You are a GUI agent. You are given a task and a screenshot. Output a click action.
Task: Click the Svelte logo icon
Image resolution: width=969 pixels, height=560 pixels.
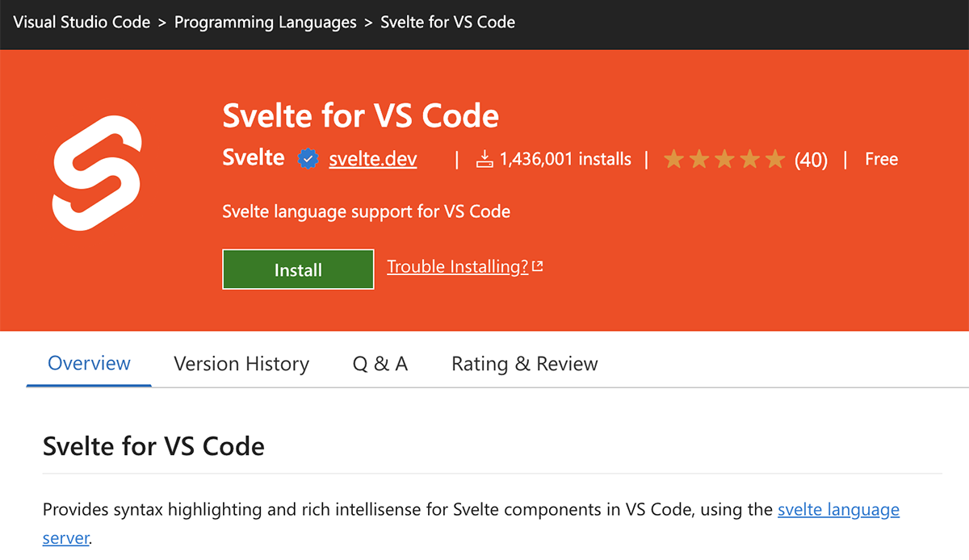(x=97, y=173)
